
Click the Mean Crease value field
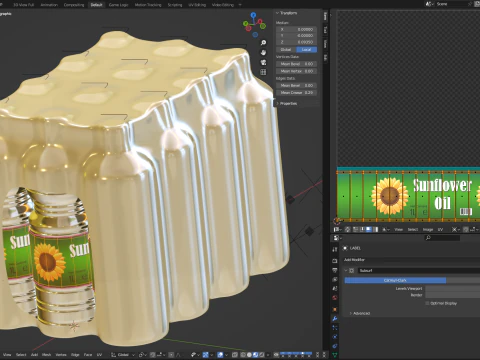coord(296,93)
